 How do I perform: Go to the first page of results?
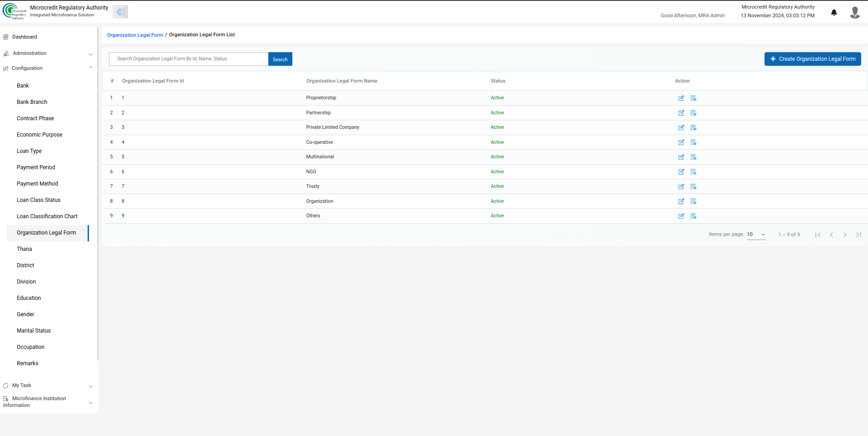(x=818, y=235)
